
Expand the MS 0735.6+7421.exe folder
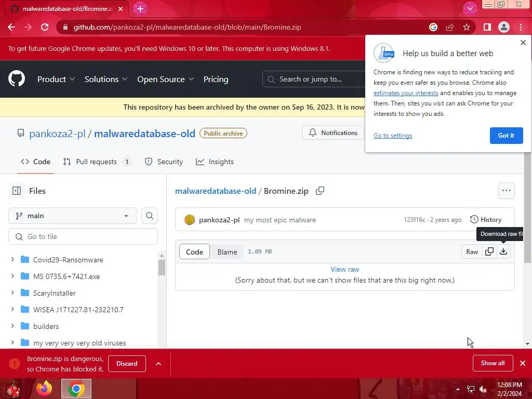[12, 276]
